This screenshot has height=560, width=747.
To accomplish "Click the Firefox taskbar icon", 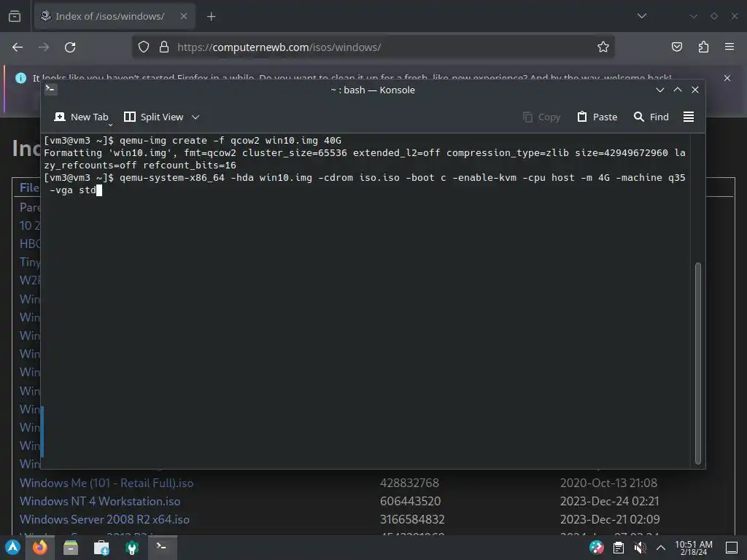I will click(40, 547).
